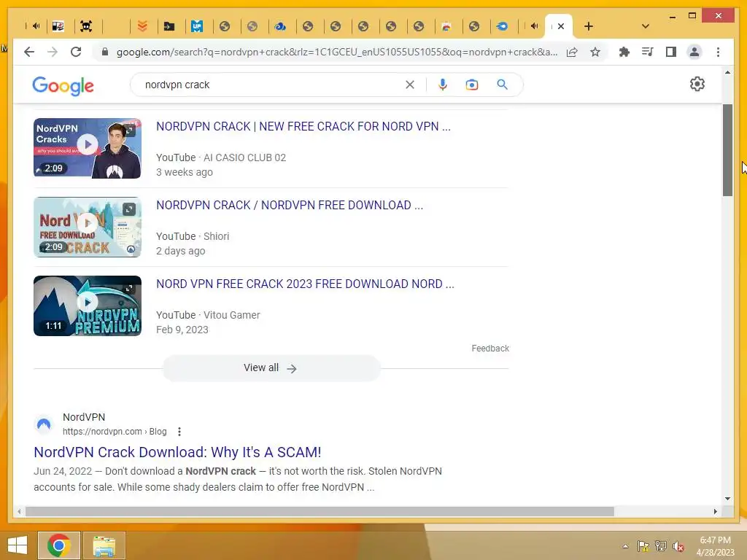Expand the tab search dropdown
747x560 pixels.
coord(645,26)
